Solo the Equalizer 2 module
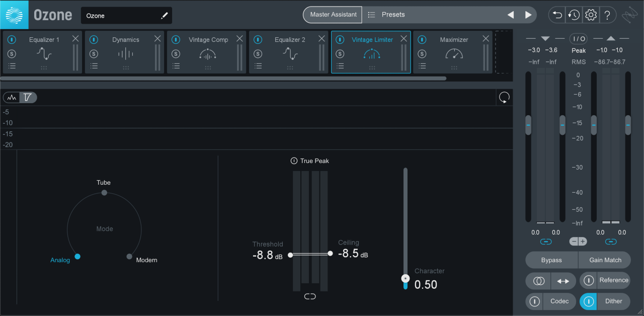The image size is (644, 316). [x=258, y=54]
